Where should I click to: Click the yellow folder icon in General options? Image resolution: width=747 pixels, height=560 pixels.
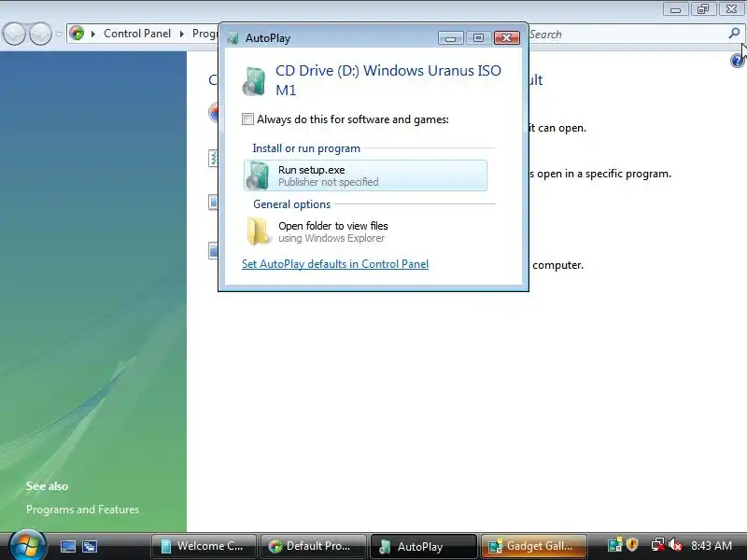pos(260,231)
